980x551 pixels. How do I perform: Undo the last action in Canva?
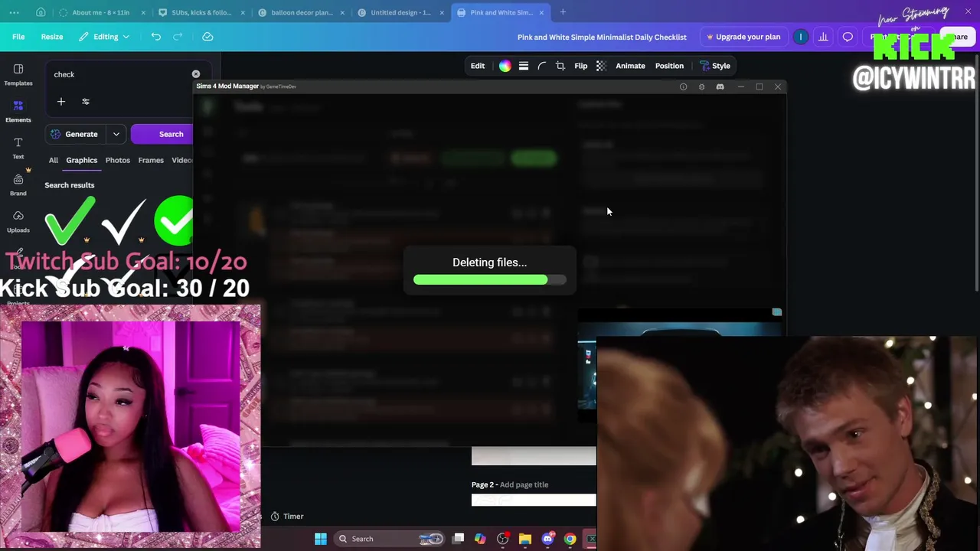155,37
